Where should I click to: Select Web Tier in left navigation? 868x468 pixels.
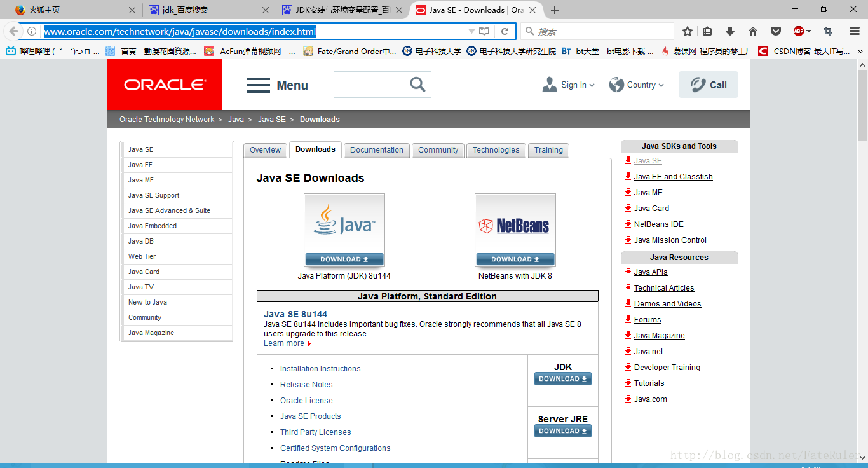(x=177, y=256)
